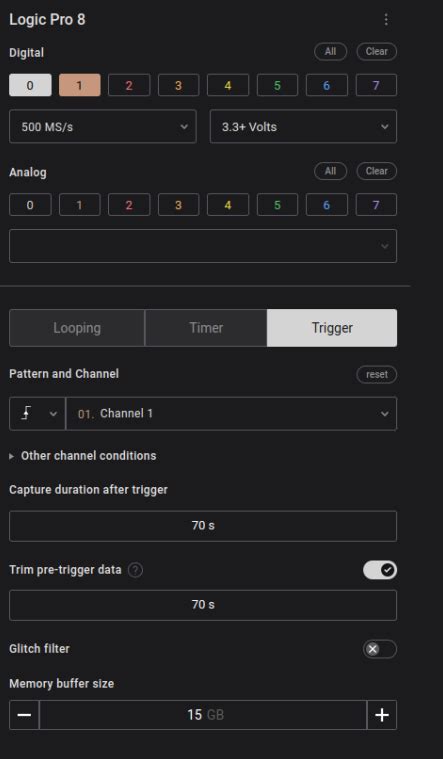Image resolution: width=443 pixels, height=759 pixels.
Task: Open the three-dot device options menu
Action: pyautogui.click(x=386, y=19)
